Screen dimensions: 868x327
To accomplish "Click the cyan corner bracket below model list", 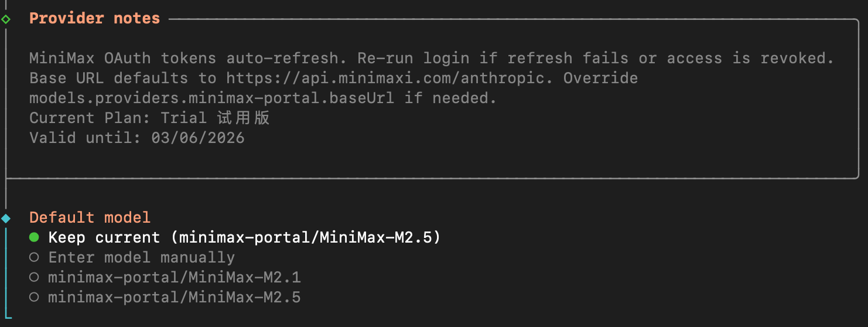I will coord(7,318).
